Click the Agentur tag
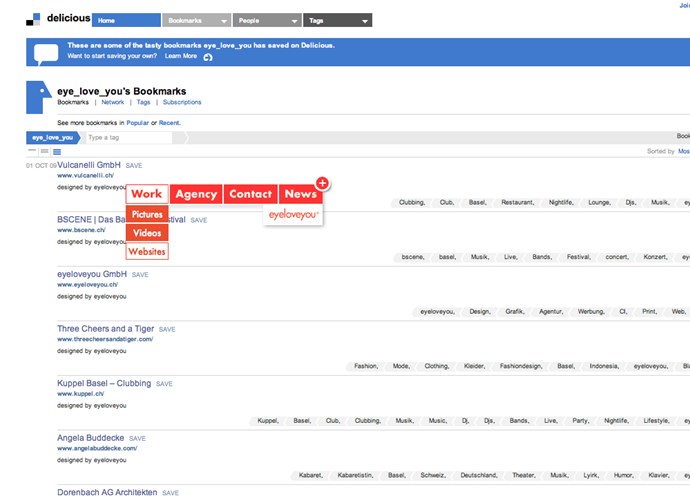This screenshot has height=496, width=690. click(x=551, y=312)
